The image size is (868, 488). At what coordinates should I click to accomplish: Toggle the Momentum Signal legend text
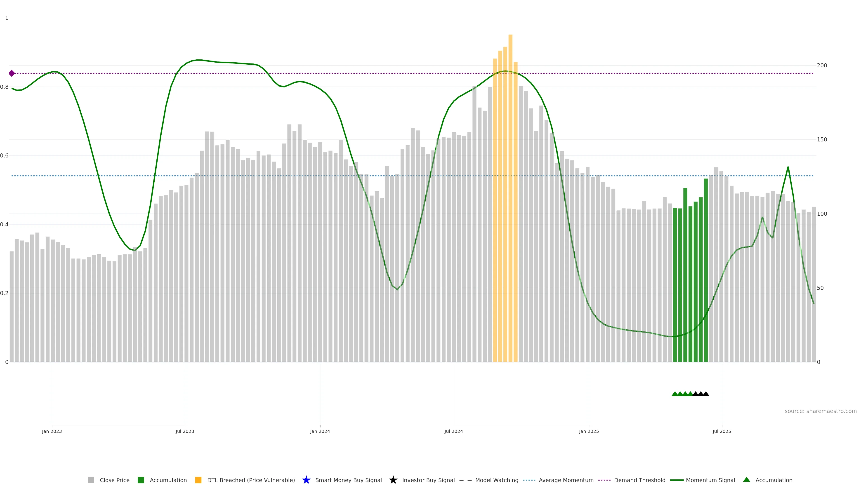point(710,480)
